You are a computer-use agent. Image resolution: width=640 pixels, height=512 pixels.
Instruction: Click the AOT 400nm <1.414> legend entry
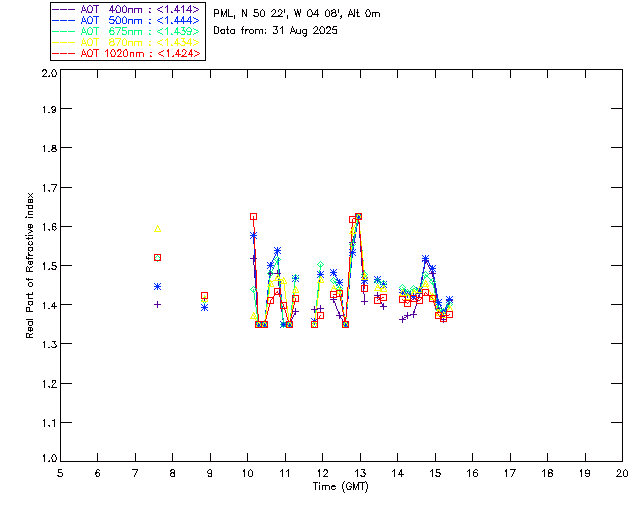click(126, 9)
